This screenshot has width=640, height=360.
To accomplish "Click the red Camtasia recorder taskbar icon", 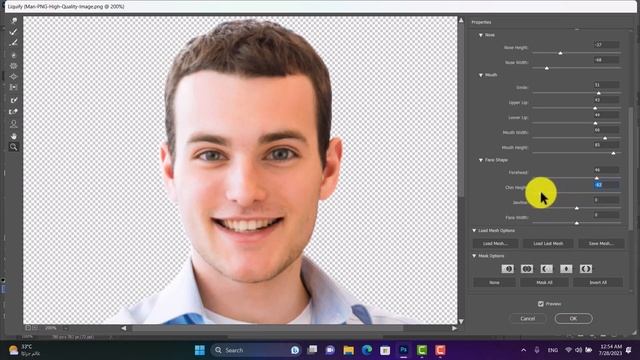I will (440, 350).
